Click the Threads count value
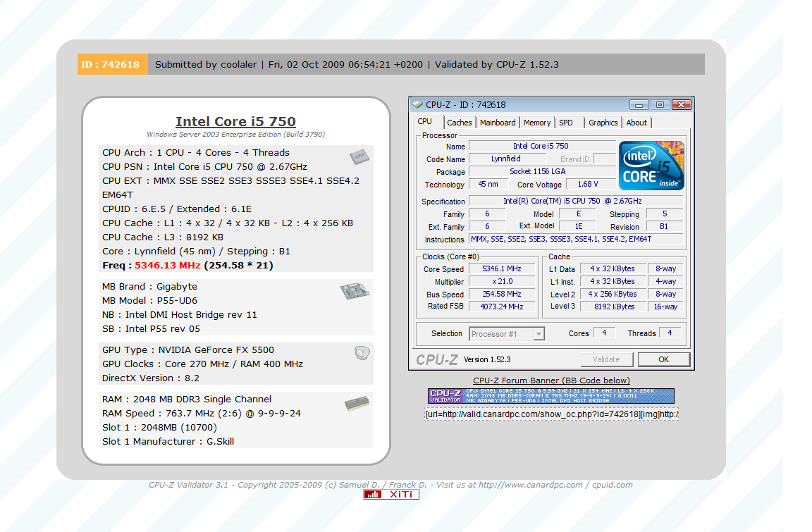 pyautogui.click(x=670, y=333)
